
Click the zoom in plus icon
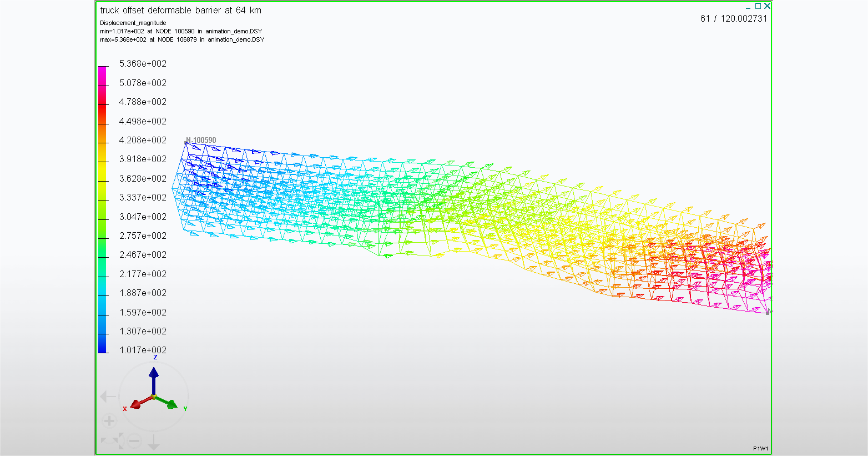coord(109,421)
